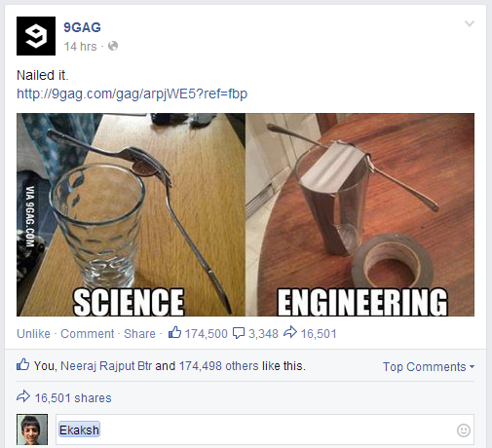Open the post options chevron menu
492x448 pixels.
point(470,23)
